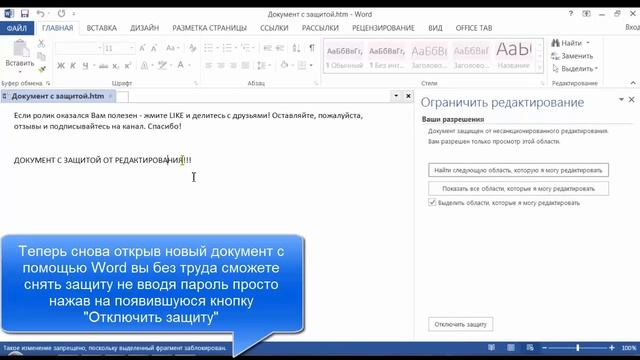This screenshot has width=640, height=360.
Task: Click the decrease font size icon
Action: click(154, 48)
